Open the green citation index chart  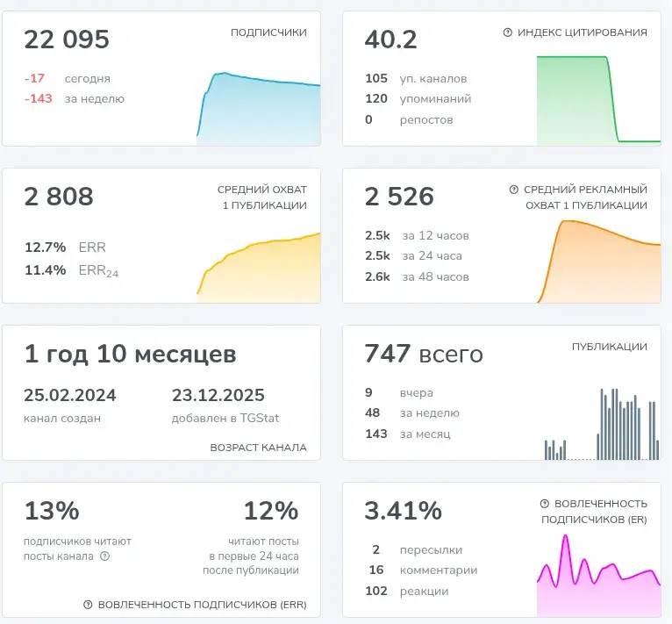click(598, 101)
